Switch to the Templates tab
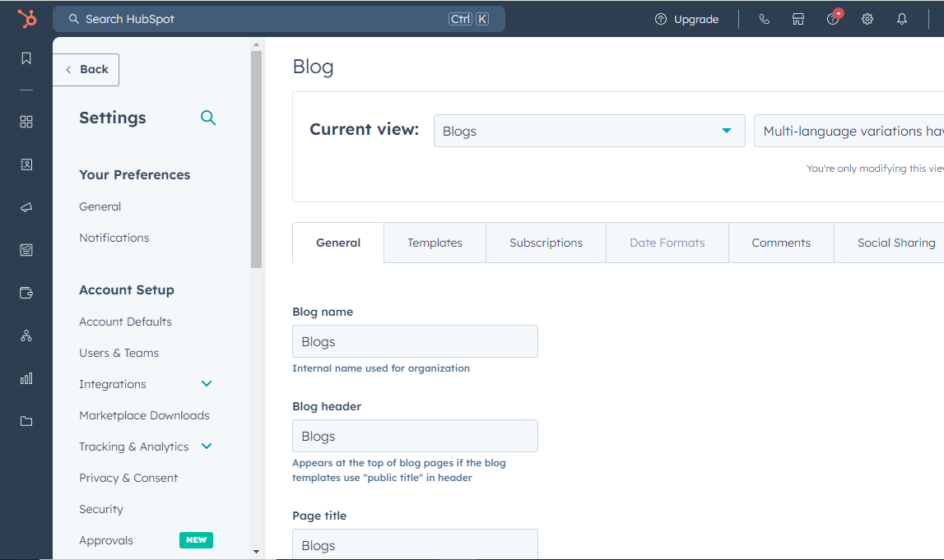Viewport: 944px width, 560px height. 435,243
